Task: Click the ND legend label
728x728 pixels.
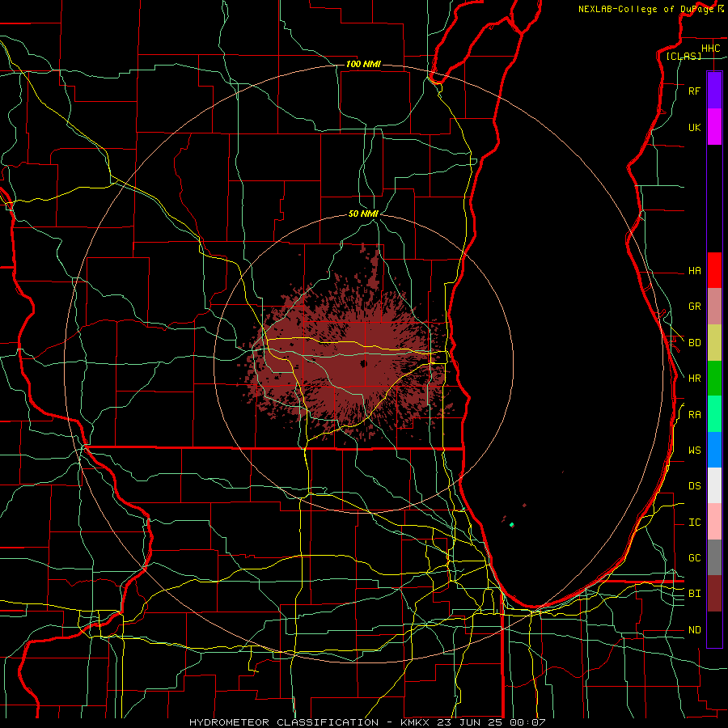Action: pyautogui.click(x=694, y=630)
